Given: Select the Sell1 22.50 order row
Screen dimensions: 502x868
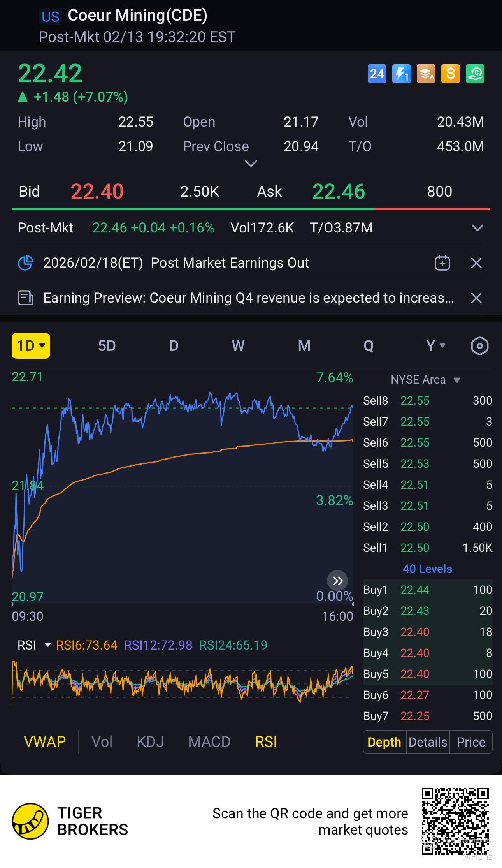Looking at the screenshot, I should pos(428,548).
